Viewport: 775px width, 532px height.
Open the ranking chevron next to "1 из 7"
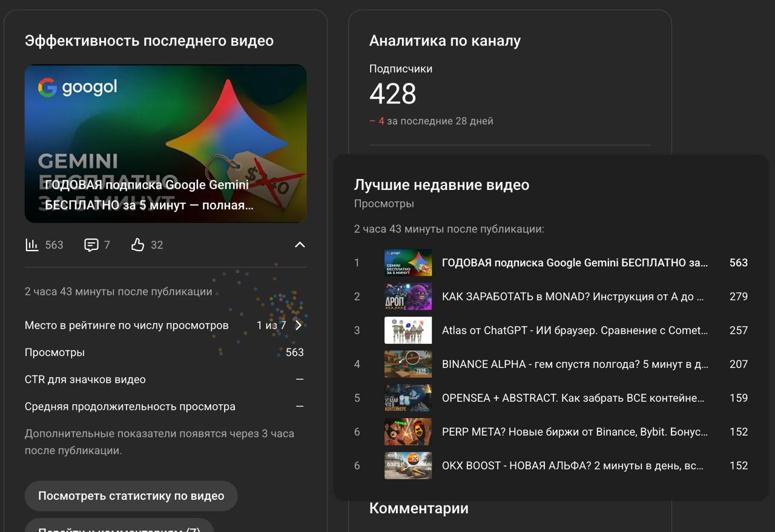298,326
